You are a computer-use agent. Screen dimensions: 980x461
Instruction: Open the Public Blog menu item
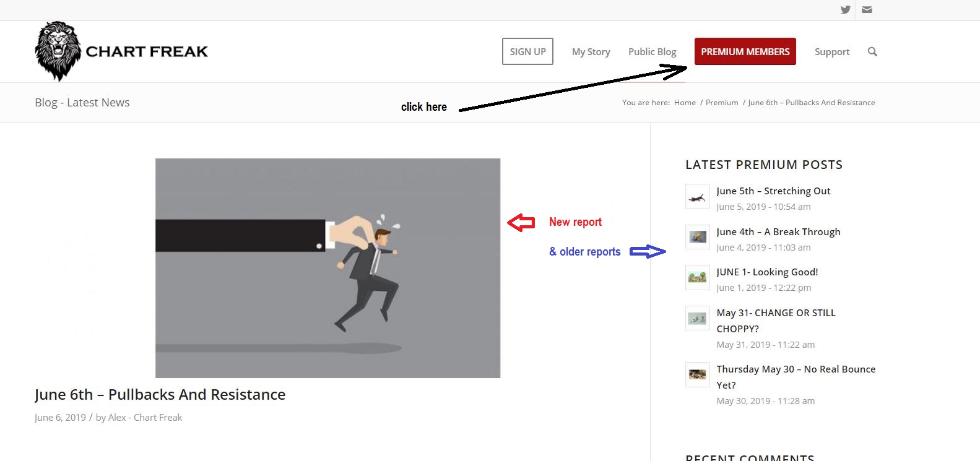tap(652, 52)
